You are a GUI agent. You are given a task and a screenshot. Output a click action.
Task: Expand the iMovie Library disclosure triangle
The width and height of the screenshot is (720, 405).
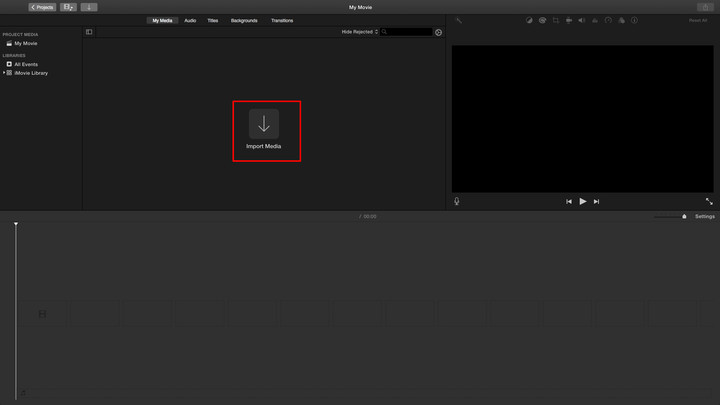coord(4,73)
